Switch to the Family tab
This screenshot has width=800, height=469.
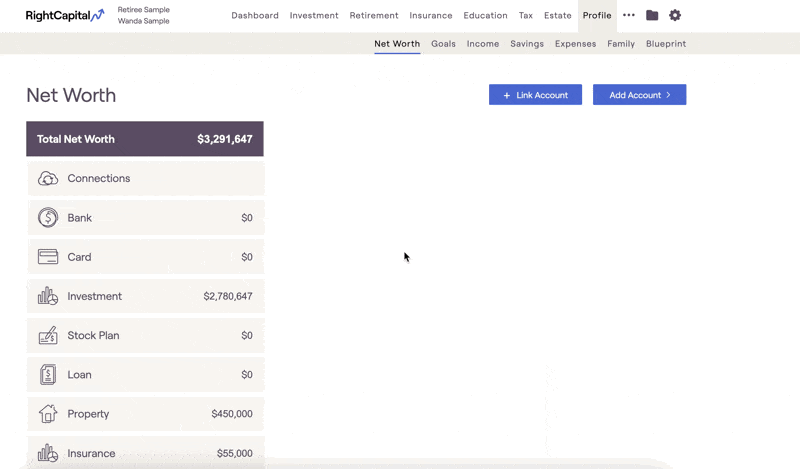coord(621,44)
